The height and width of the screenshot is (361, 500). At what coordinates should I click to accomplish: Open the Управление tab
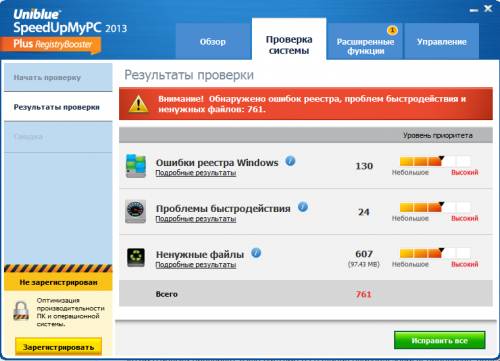[441, 41]
